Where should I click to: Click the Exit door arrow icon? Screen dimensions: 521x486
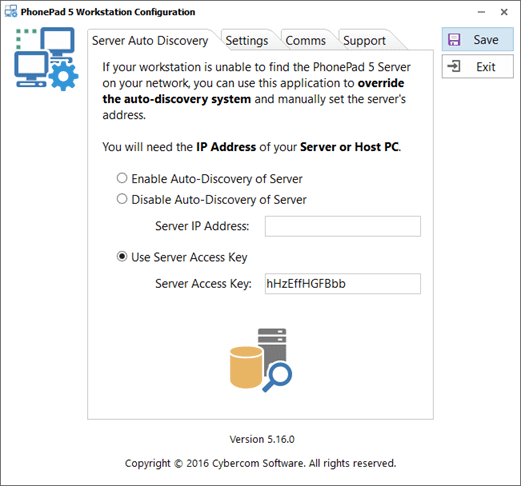[x=454, y=66]
